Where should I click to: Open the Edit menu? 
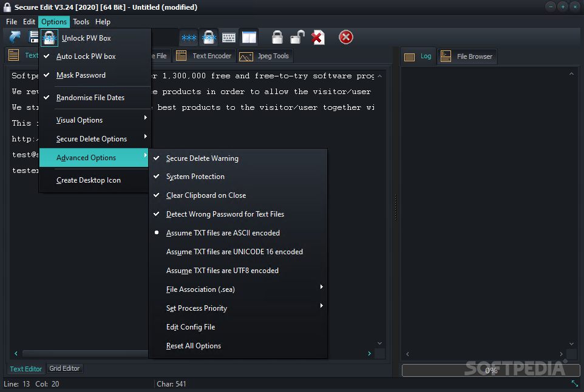pos(29,22)
